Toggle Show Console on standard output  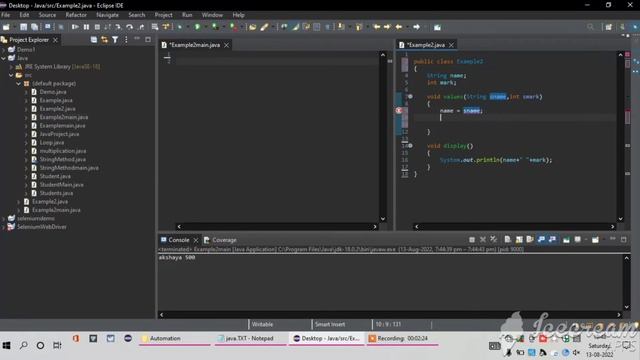(x=541, y=240)
